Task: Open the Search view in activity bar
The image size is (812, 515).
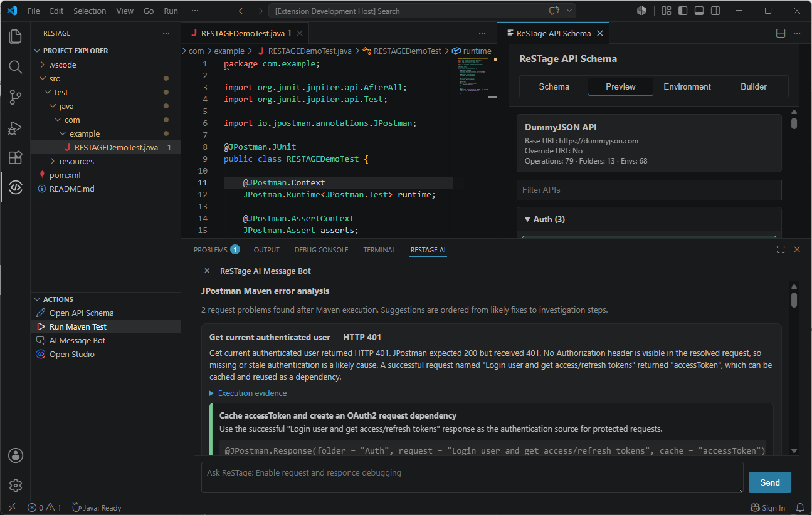Action: [15, 67]
